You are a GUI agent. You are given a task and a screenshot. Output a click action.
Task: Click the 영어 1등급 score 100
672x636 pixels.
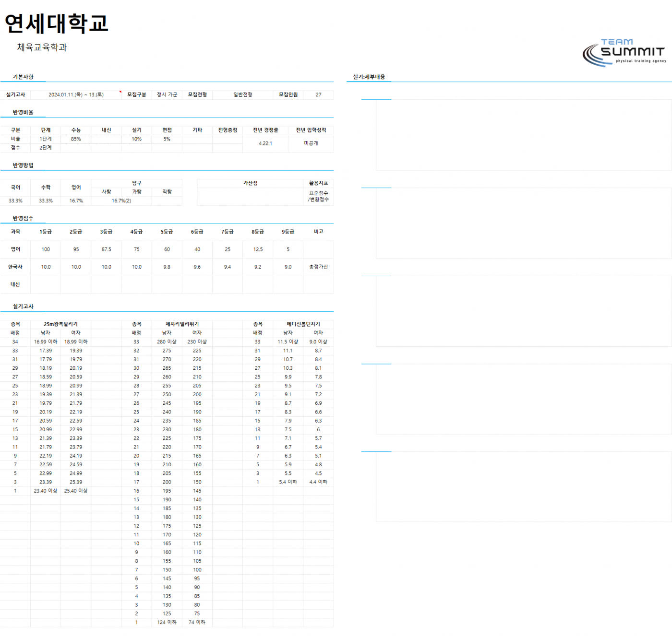click(x=46, y=249)
